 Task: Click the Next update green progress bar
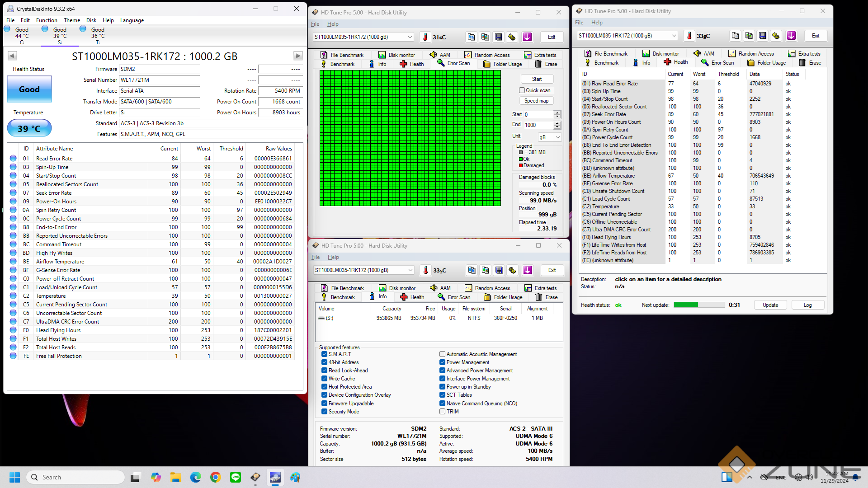pos(699,305)
